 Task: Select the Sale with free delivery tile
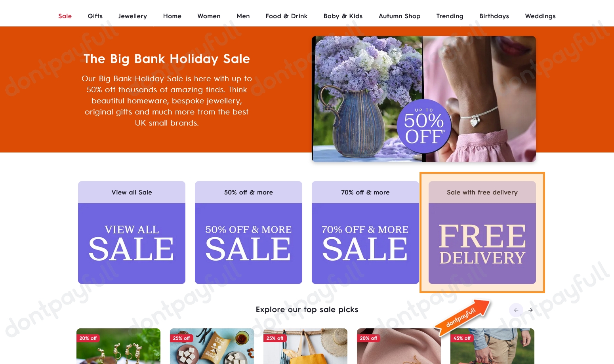(482, 233)
